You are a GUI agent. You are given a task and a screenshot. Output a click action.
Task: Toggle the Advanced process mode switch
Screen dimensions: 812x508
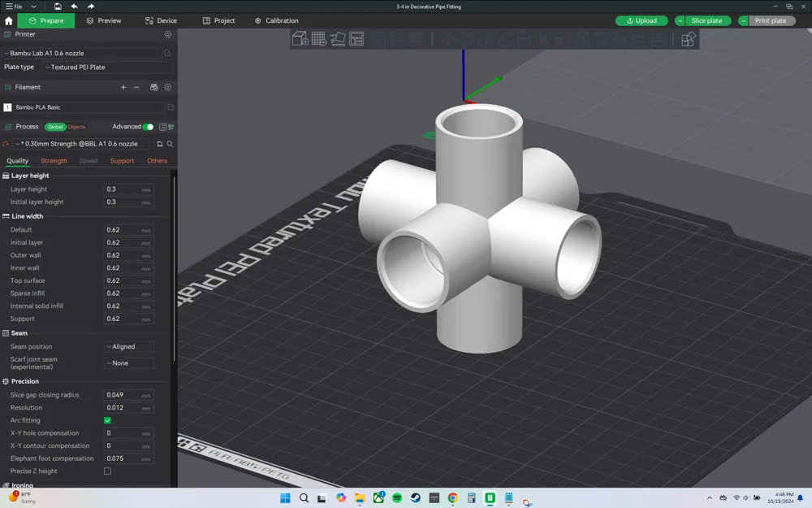148,127
